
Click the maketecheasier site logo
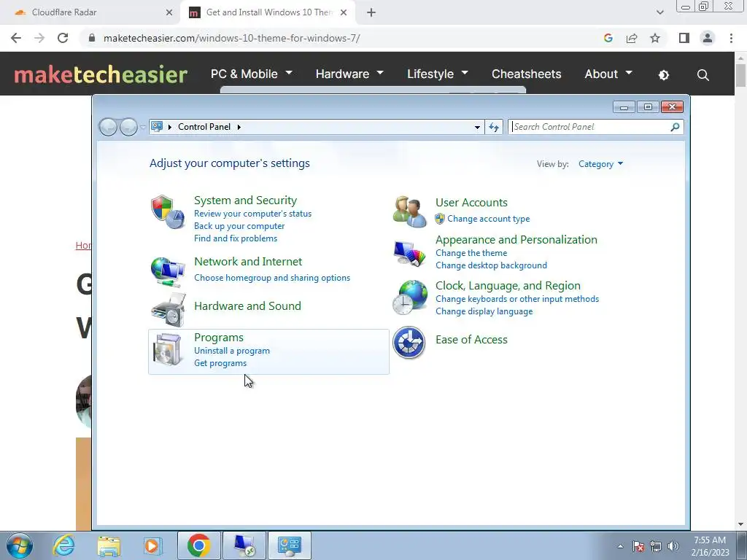click(101, 74)
